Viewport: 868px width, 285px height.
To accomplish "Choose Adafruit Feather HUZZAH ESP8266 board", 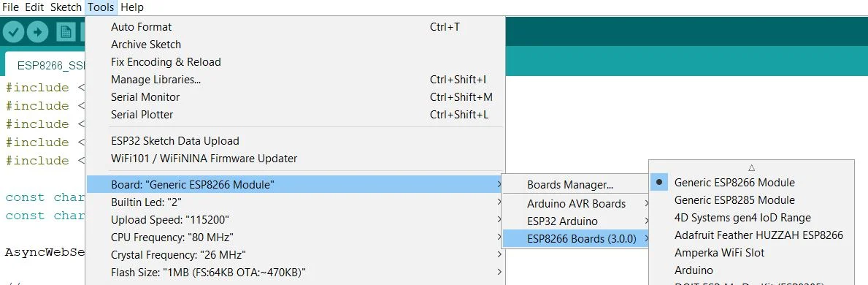I will [x=758, y=235].
